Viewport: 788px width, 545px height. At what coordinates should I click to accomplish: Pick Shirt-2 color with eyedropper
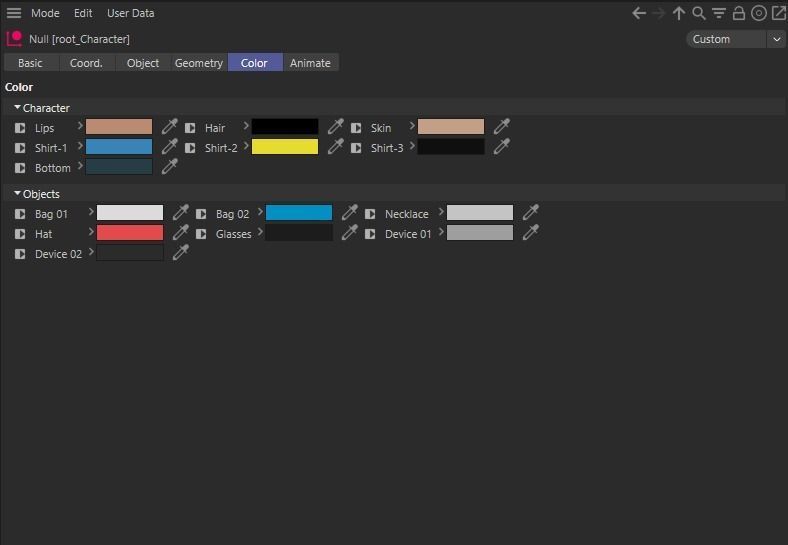tap(335, 147)
